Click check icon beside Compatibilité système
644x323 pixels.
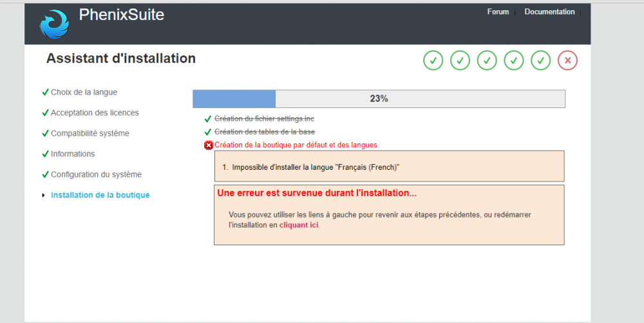45,133
